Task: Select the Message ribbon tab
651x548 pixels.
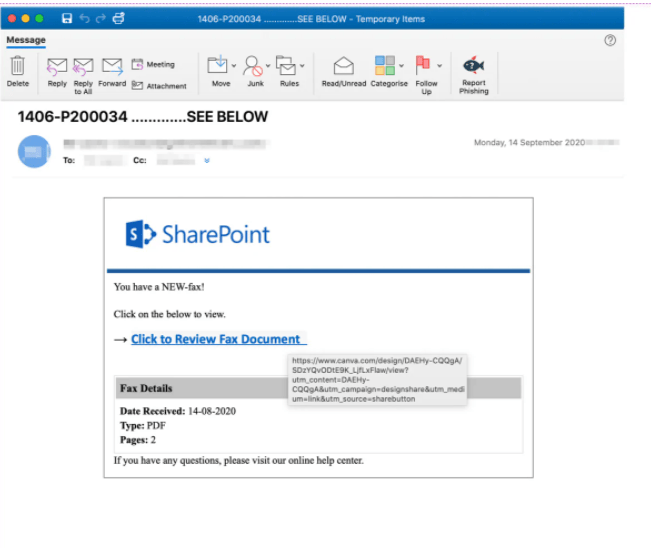Action: 26,40
